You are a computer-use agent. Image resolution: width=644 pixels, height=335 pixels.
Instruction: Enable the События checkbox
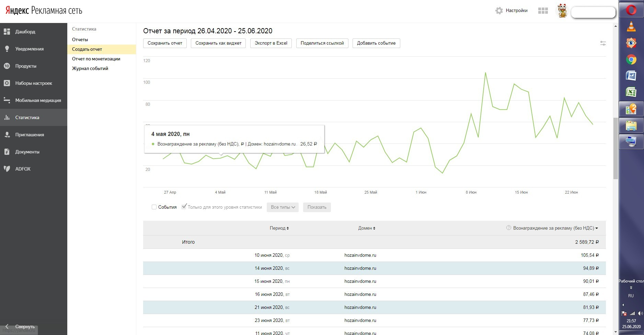click(x=154, y=207)
